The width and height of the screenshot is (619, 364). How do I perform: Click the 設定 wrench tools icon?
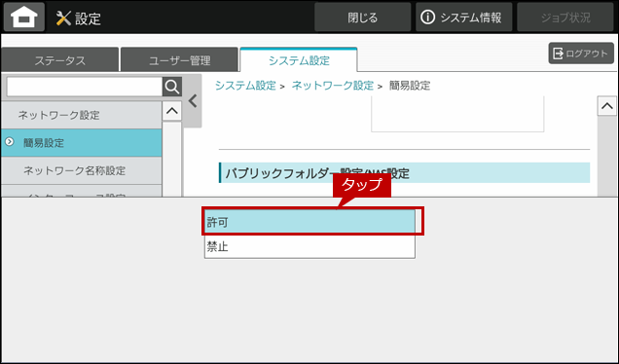[x=63, y=18]
